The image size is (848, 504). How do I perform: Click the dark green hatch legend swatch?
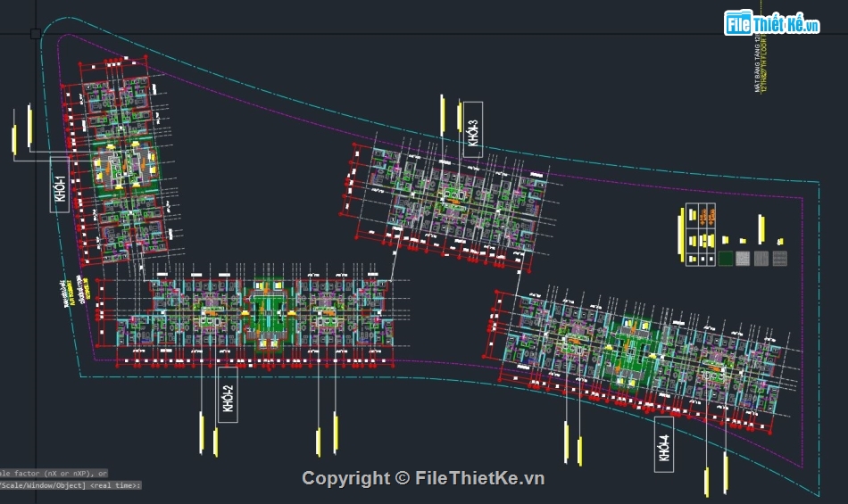click(725, 258)
